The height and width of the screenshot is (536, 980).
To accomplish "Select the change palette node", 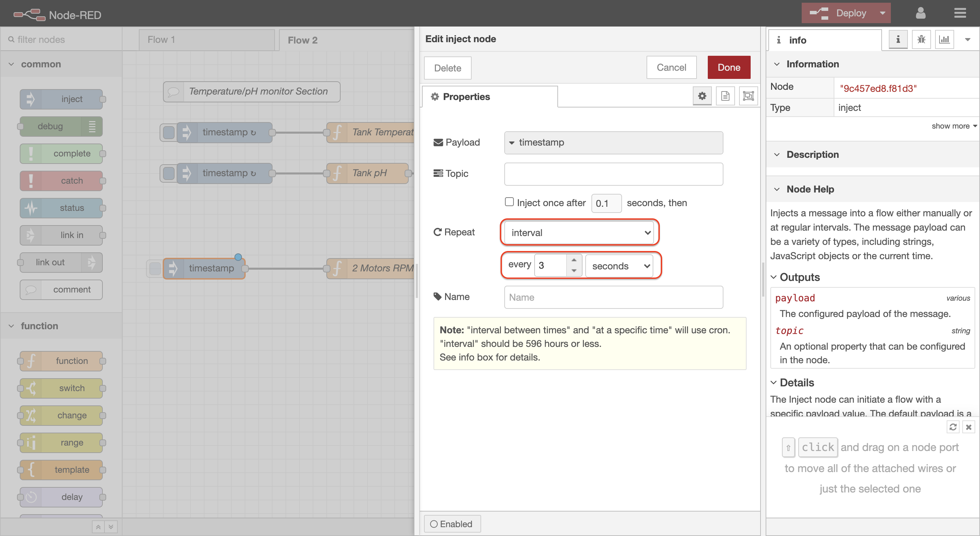I will click(61, 416).
